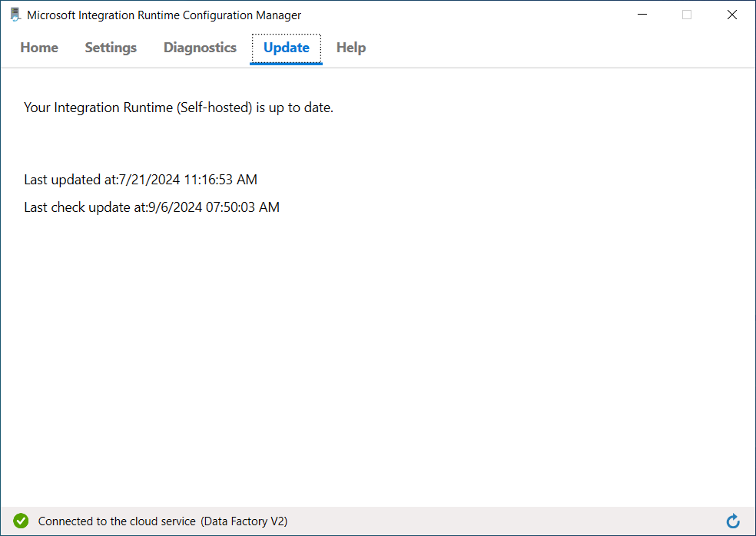Viewport: 756px width, 536px height.
Task: Click 'Last check update at:9/6/2024 07:50:03 AM'
Action: click(x=152, y=207)
